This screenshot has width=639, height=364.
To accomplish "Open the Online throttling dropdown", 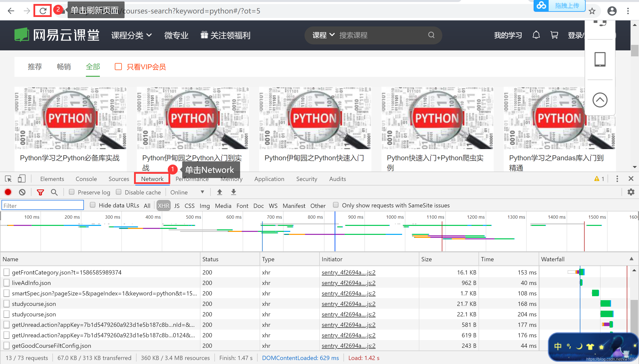I will pos(187,192).
